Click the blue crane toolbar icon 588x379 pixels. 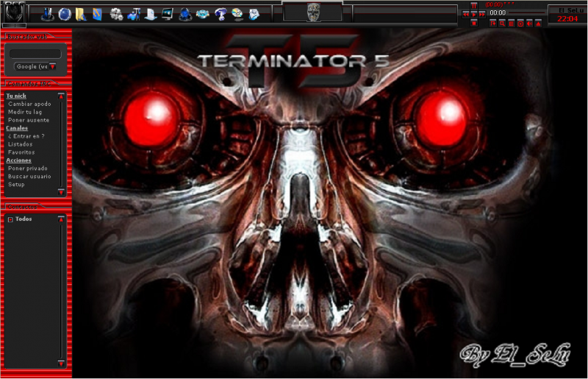(x=134, y=14)
